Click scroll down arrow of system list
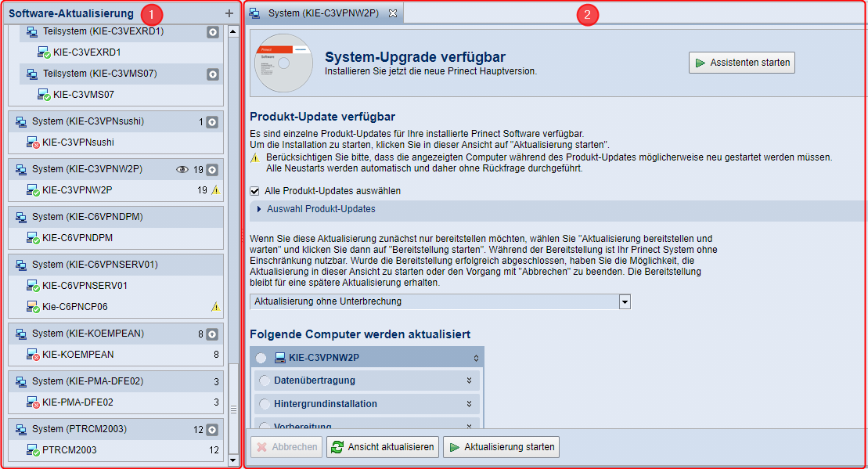The width and height of the screenshot is (868, 469). 233,460
